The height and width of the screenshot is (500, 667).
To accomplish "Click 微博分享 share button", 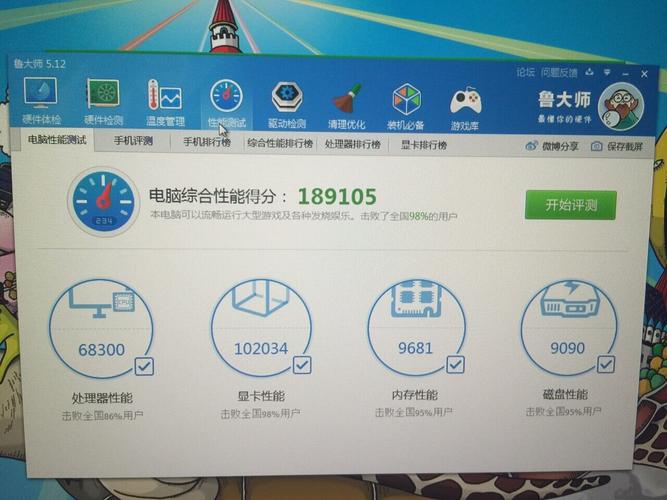I will (552, 146).
